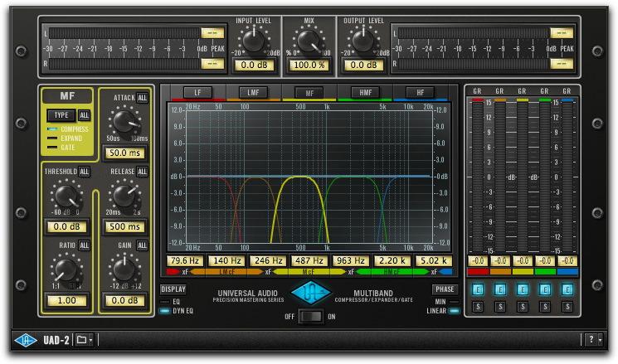This screenshot has width=618, height=364.
Task: Click the yellow McF center-frequency bar
Action: tap(309, 272)
